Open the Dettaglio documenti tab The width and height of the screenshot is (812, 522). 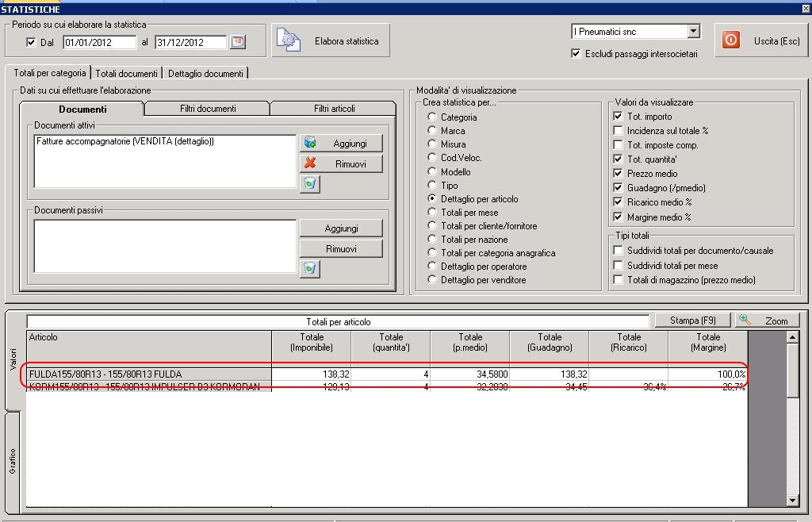click(x=205, y=73)
